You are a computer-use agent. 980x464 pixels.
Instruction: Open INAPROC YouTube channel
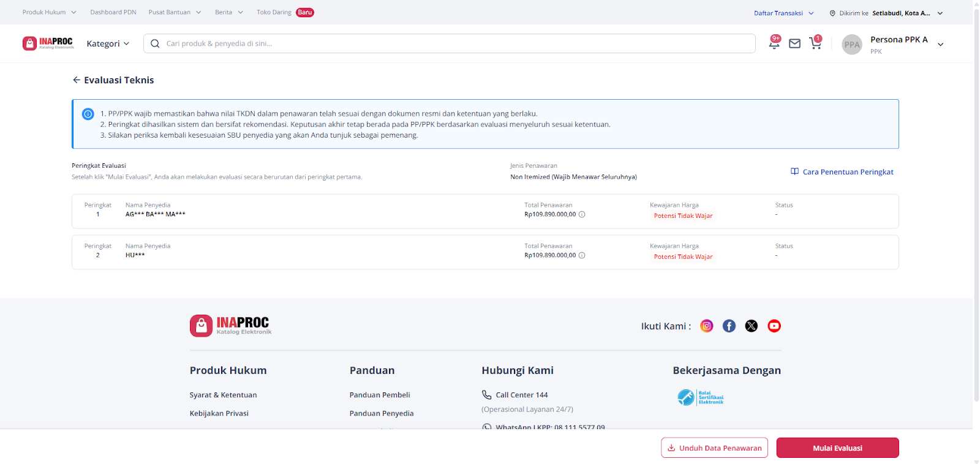coord(774,326)
